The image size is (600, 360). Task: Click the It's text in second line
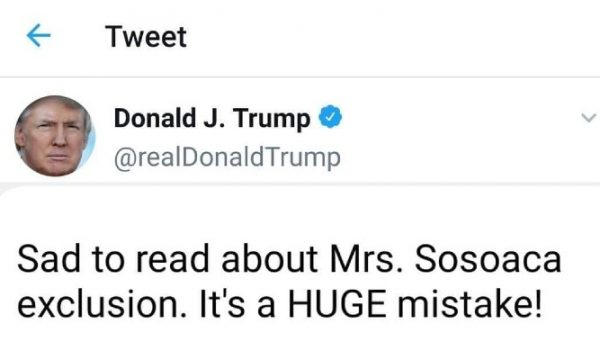[222, 305]
